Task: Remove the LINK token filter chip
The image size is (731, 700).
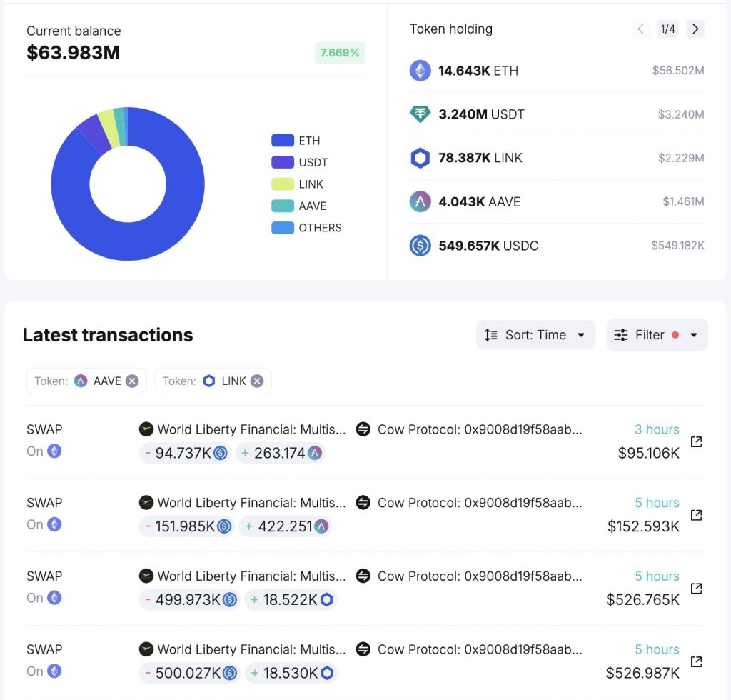Action: [257, 381]
